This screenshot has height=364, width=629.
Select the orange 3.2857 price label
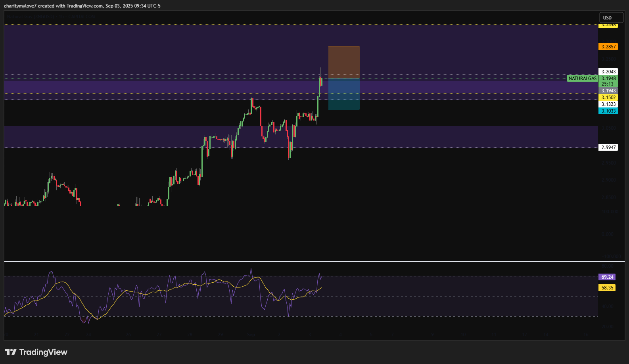(608, 47)
